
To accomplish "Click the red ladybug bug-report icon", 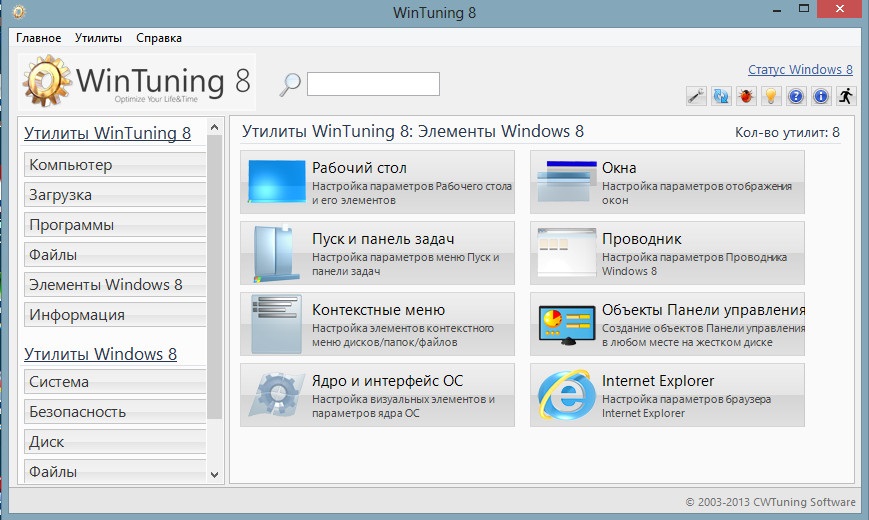I will [746, 96].
